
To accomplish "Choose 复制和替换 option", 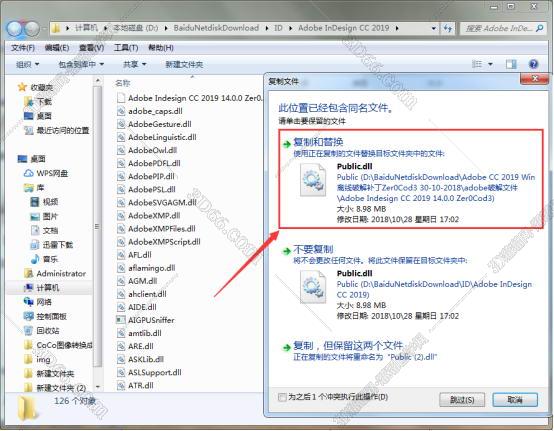I will [411, 179].
